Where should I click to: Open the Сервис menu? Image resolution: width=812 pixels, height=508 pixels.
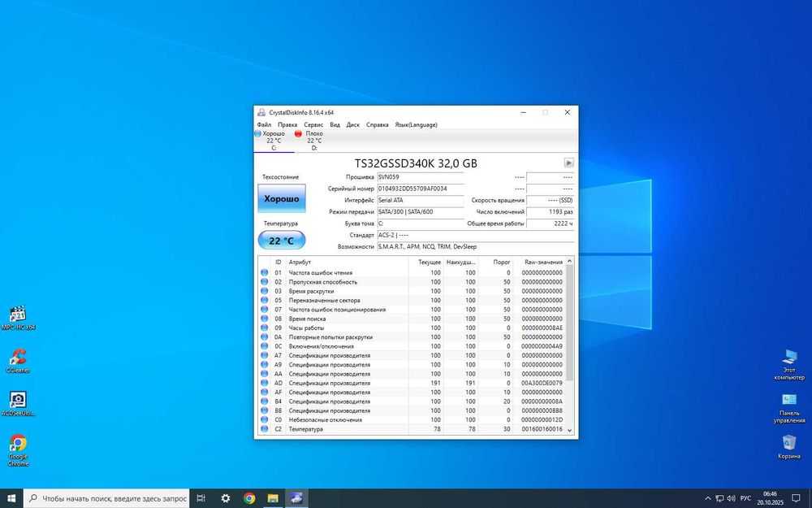(313, 124)
